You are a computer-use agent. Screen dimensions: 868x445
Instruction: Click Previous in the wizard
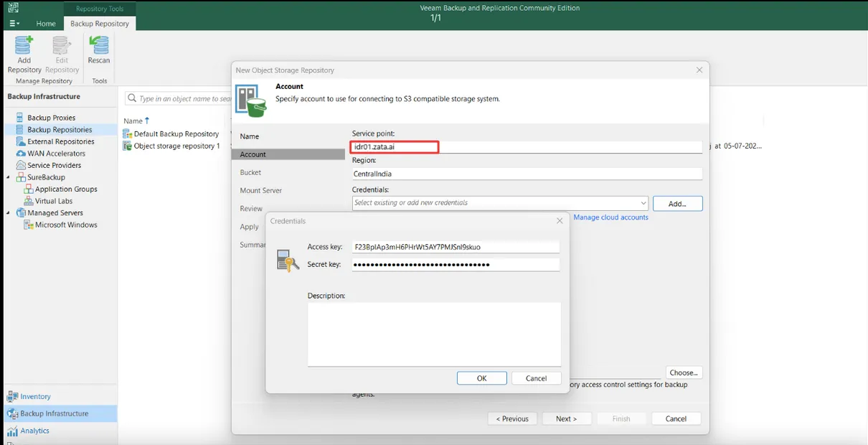pos(513,418)
